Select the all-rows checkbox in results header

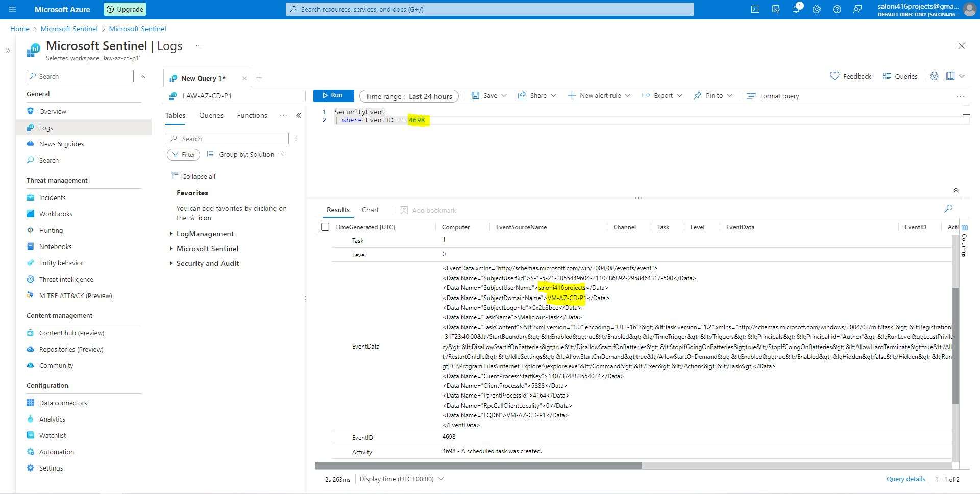[x=325, y=226]
